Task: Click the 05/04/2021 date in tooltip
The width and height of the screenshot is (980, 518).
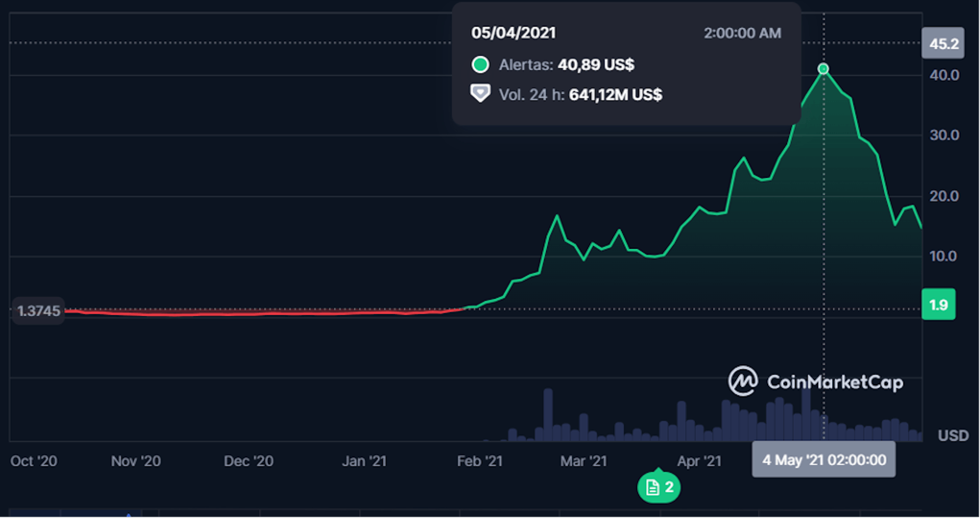Action: pyautogui.click(x=513, y=33)
